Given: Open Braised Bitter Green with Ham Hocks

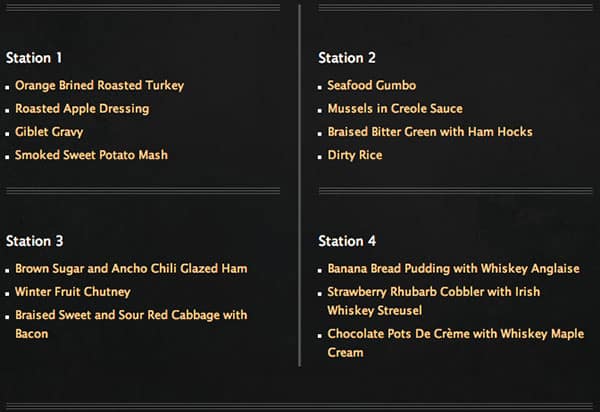Looking at the screenshot, I should [430, 132].
